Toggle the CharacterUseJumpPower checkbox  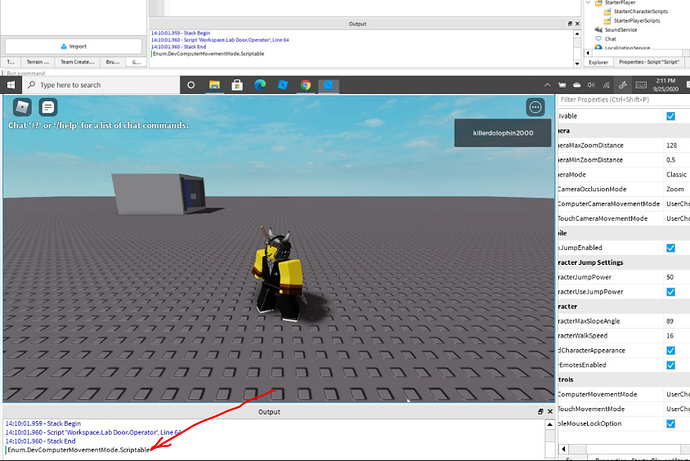pyautogui.click(x=671, y=292)
